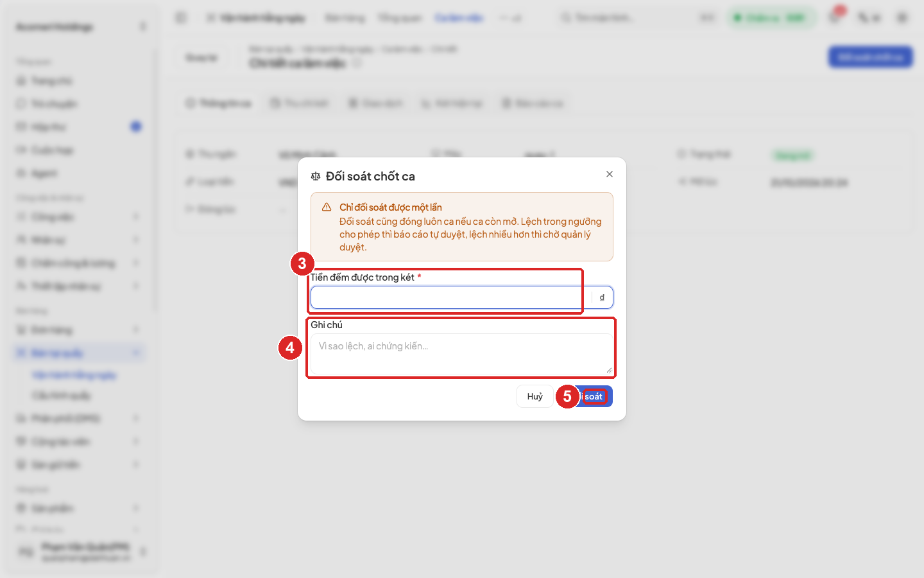Click the warning triangle icon in the alert
This screenshot has width=924, height=578.
327,207
